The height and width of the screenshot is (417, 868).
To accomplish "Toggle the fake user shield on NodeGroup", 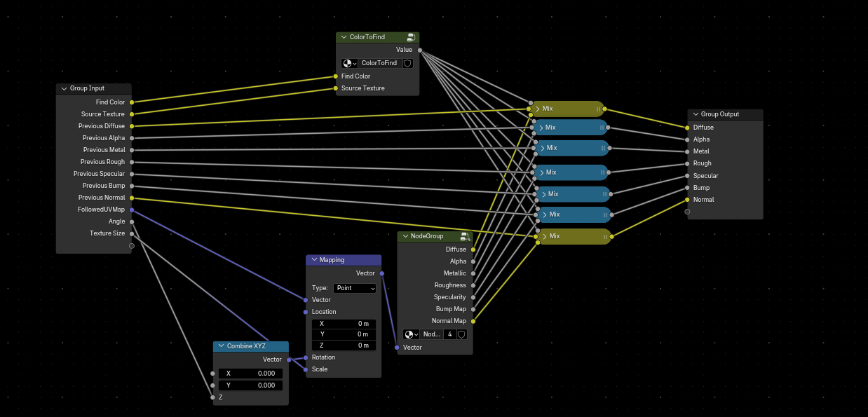I will (461, 334).
